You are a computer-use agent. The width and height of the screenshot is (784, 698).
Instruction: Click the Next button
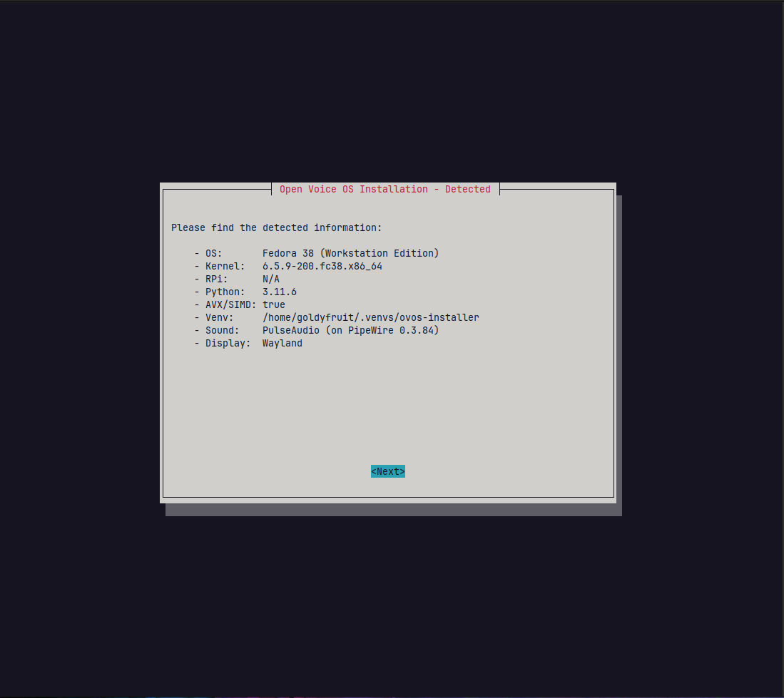coord(387,471)
